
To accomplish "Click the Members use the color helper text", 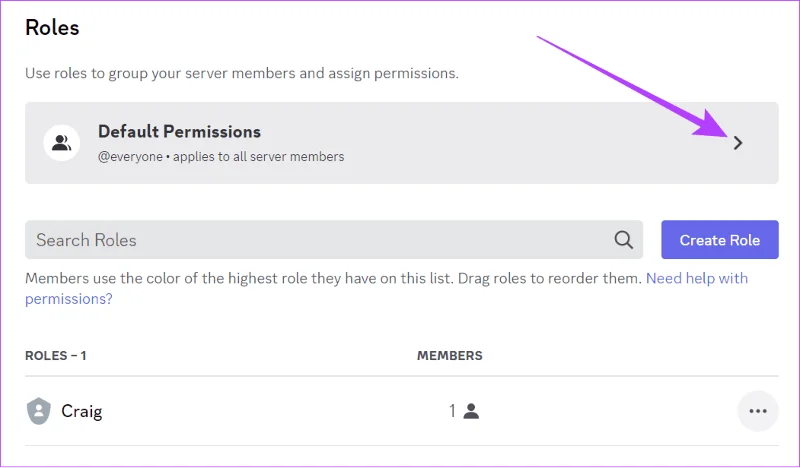I will [333, 279].
